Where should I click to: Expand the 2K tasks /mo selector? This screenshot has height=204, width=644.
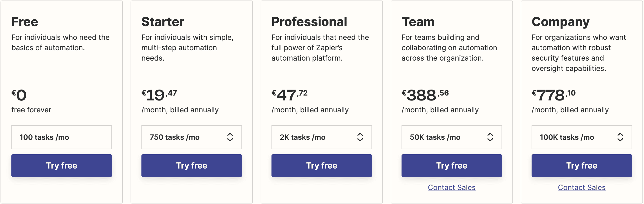pos(321,137)
